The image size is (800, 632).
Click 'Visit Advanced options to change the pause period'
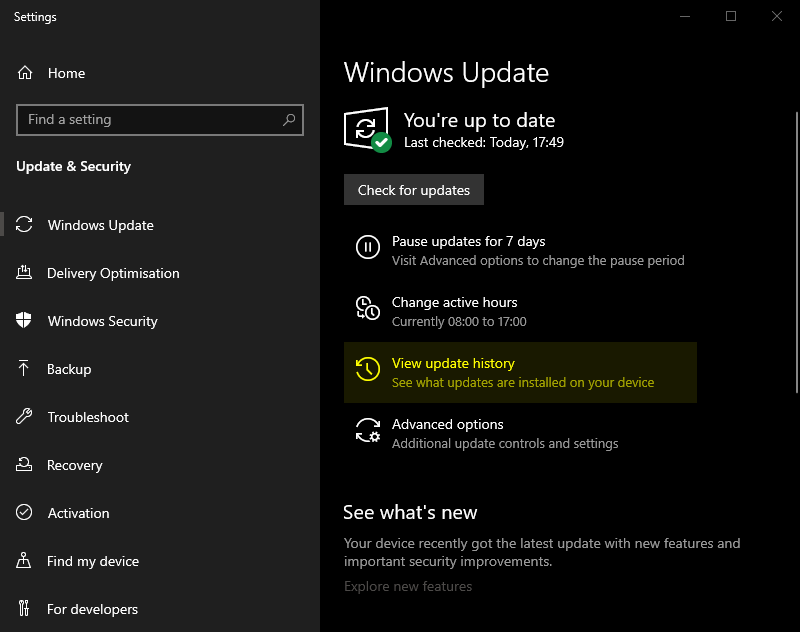pyautogui.click(x=538, y=261)
